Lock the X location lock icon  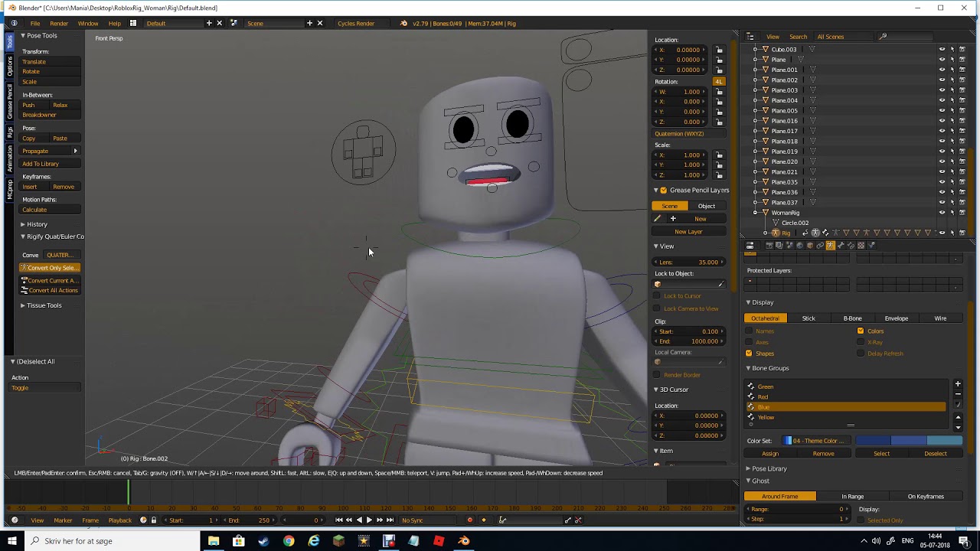[719, 50]
